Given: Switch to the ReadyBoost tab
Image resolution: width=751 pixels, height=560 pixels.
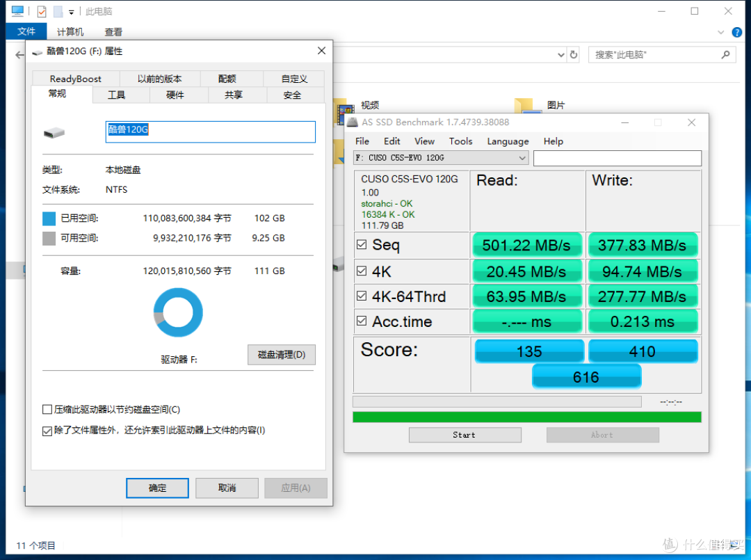Looking at the screenshot, I should [76, 79].
